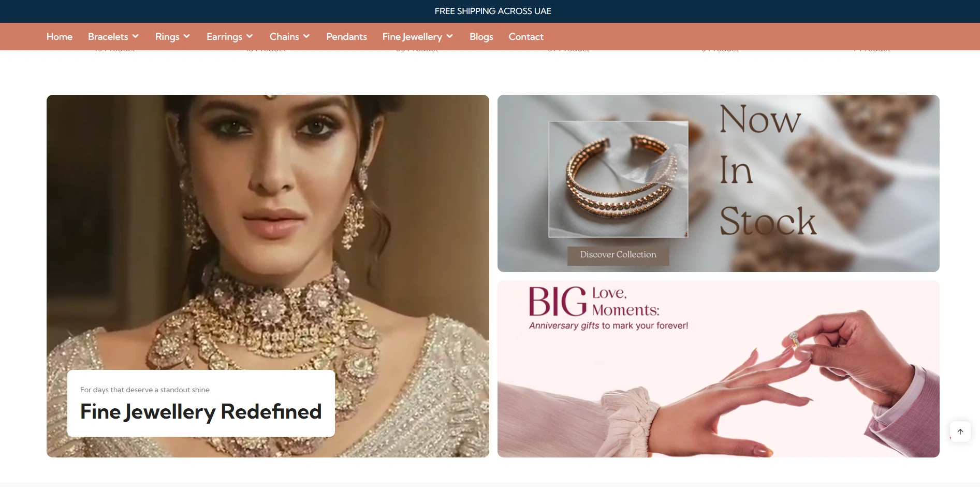
Task: Open the Contact page link
Action: point(525,37)
